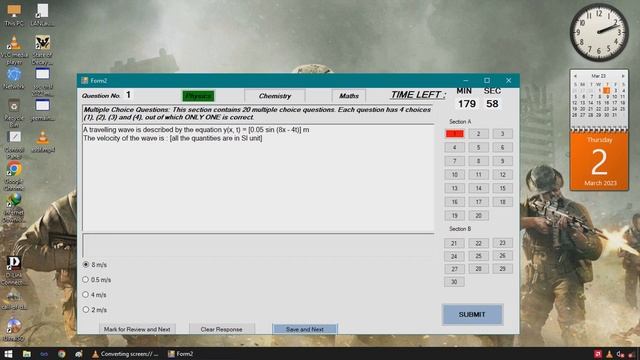Click the 'TIME LEFT' label
The width and height of the screenshot is (640, 360).
pyautogui.click(x=418, y=95)
